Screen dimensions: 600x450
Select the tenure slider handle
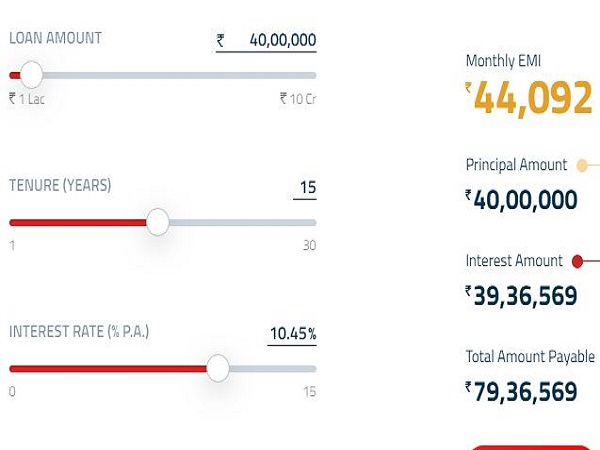click(158, 222)
